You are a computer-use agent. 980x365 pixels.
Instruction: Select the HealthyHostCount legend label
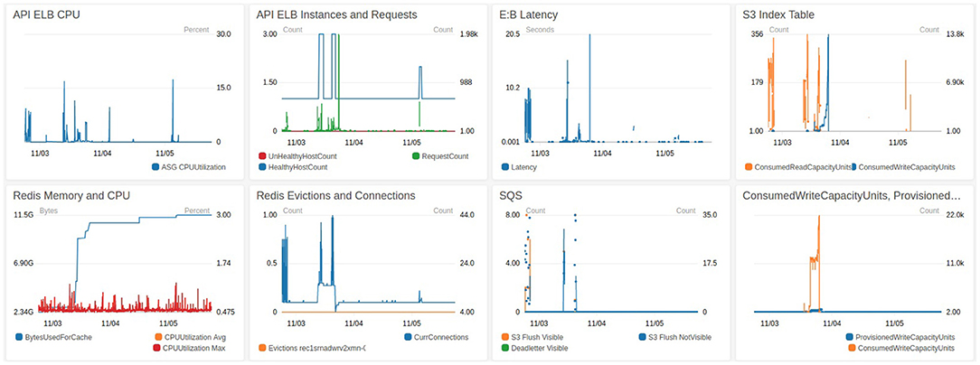tap(297, 167)
